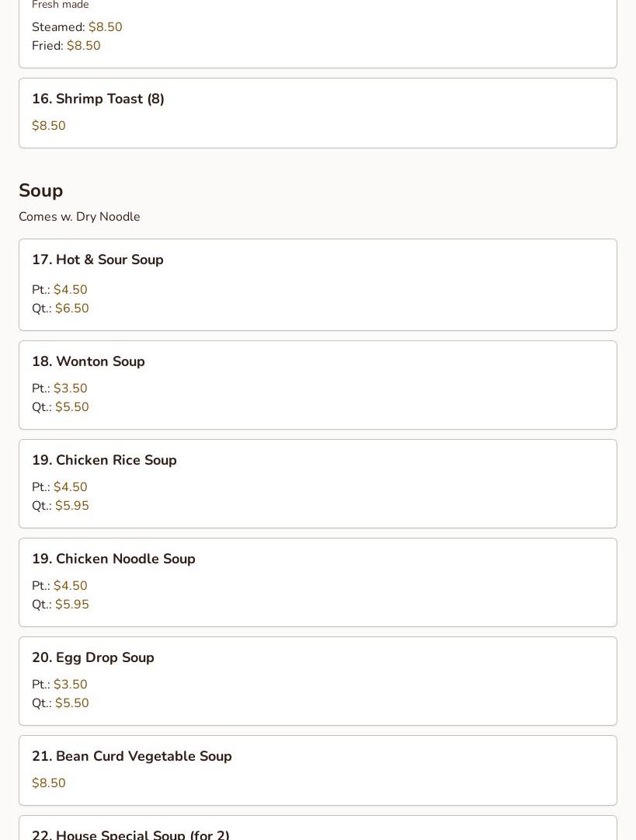Choose Wonton Soup quart price $5.50
Screen dimensions: 636x840
tap(71, 407)
